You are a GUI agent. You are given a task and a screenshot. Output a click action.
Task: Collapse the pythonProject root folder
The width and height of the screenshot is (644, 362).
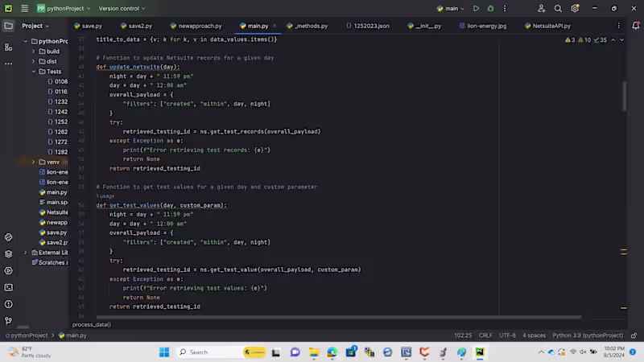[x=26, y=41]
